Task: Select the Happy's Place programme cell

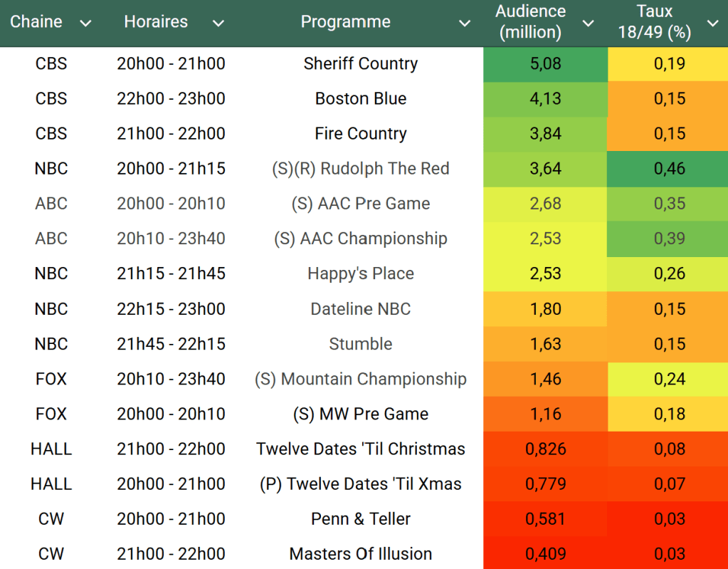Action: pos(360,273)
